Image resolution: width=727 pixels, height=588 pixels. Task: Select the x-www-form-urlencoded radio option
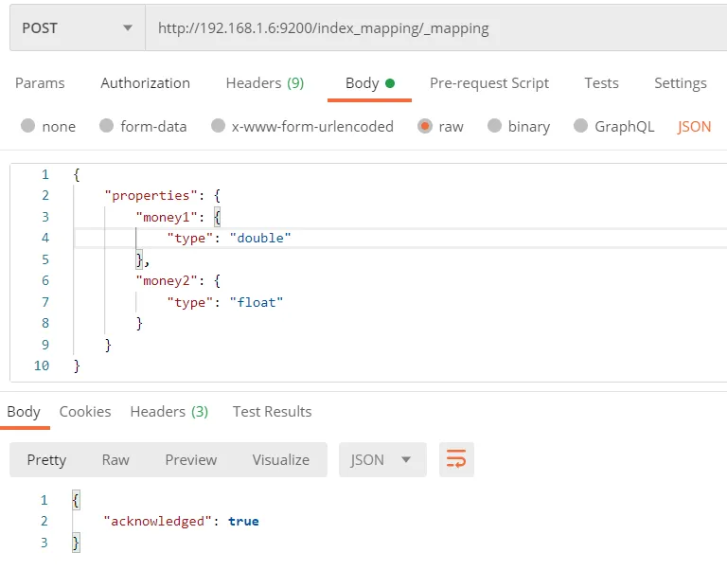click(219, 126)
